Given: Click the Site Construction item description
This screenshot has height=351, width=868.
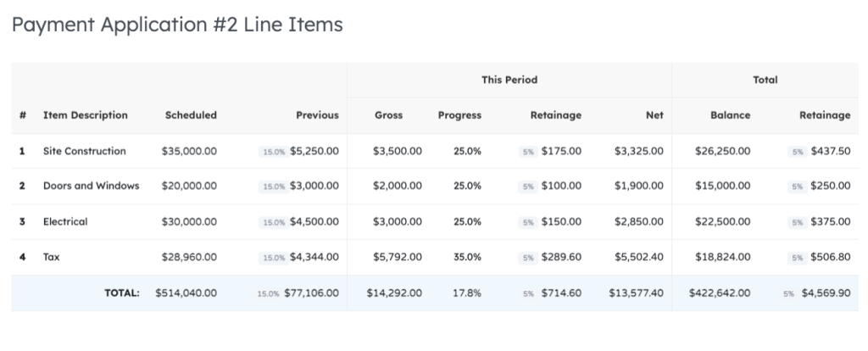Looking at the screenshot, I should (84, 151).
